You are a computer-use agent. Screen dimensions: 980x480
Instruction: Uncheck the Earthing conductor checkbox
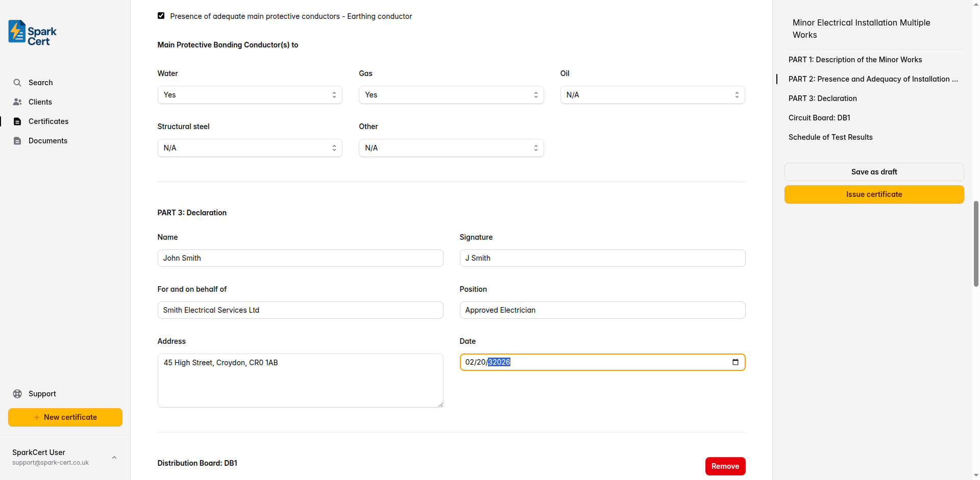pyautogui.click(x=161, y=16)
